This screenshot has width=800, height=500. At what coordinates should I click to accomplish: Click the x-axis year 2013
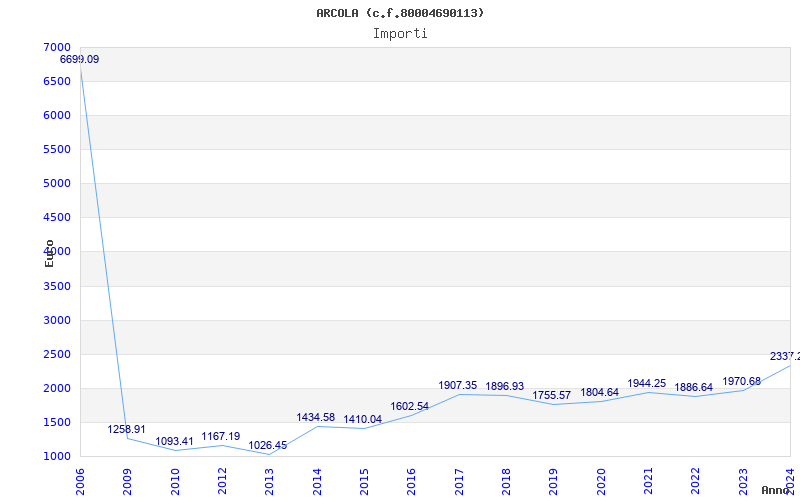pyautogui.click(x=269, y=482)
